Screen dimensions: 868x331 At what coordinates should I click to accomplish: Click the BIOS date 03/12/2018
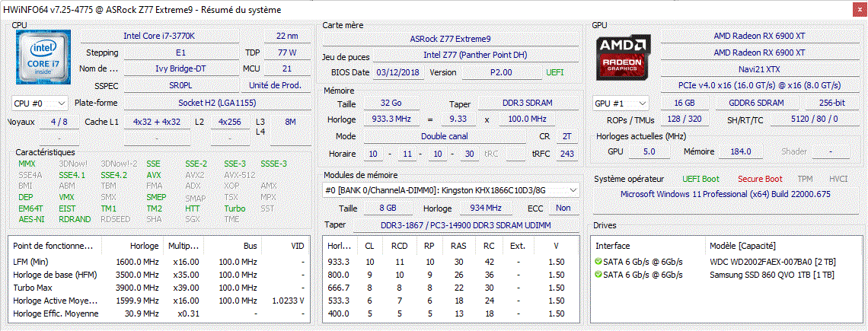click(398, 72)
